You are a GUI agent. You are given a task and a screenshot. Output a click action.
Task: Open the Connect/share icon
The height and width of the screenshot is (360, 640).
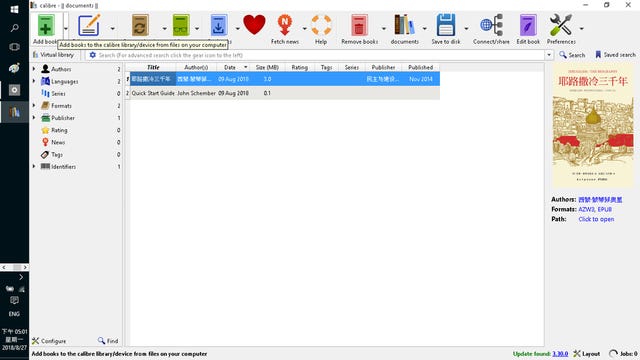point(491,25)
